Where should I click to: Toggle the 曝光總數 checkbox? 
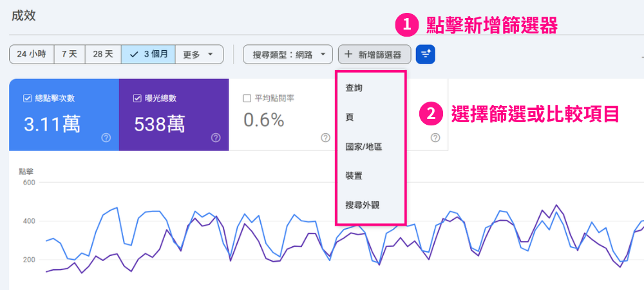coord(137,98)
